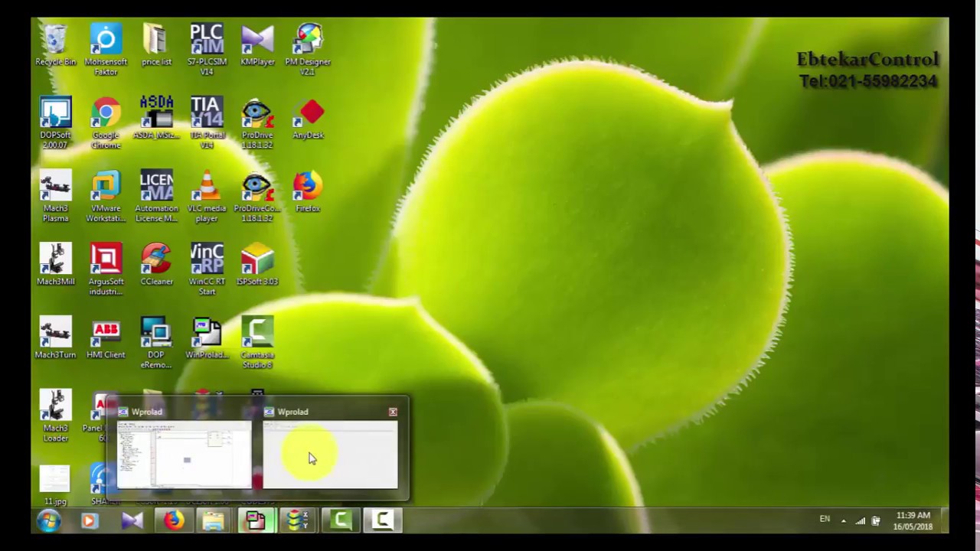
Task: Launch S7-PLCSIM V14 shortcut
Action: [207, 50]
